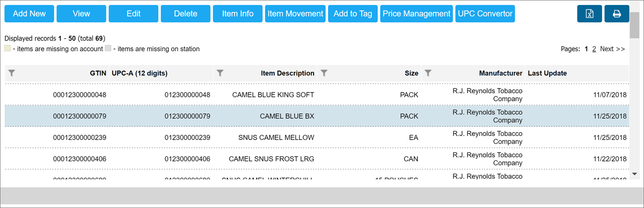Click the scrollbar down arrow
The width and height of the screenshot is (644, 208).
(635, 174)
